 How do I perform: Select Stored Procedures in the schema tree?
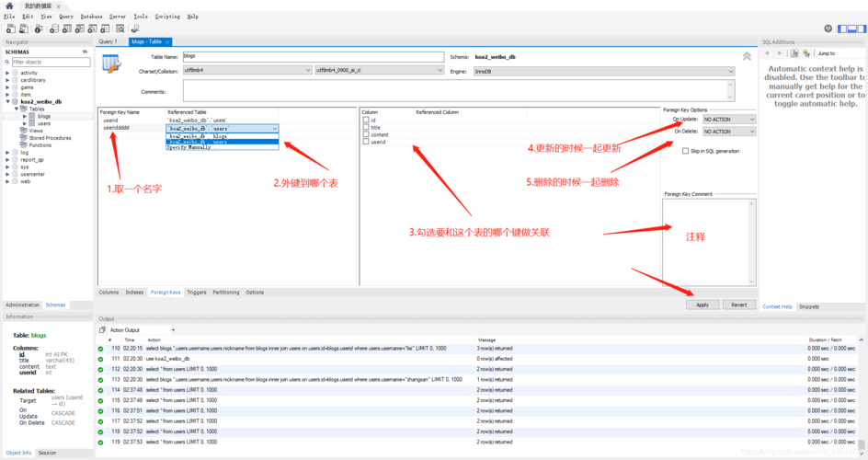point(50,138)
